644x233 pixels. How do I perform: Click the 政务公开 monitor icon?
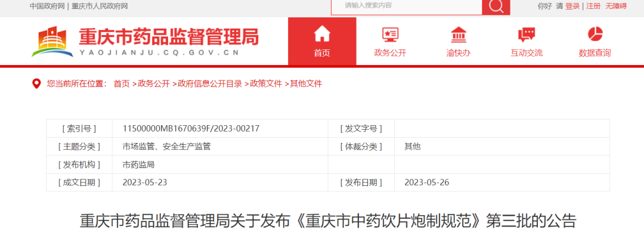tap(390, 35)
